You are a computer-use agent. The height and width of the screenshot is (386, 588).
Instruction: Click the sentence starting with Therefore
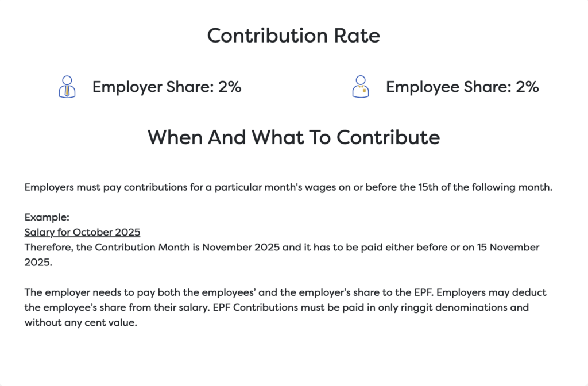tap(172, 247)
